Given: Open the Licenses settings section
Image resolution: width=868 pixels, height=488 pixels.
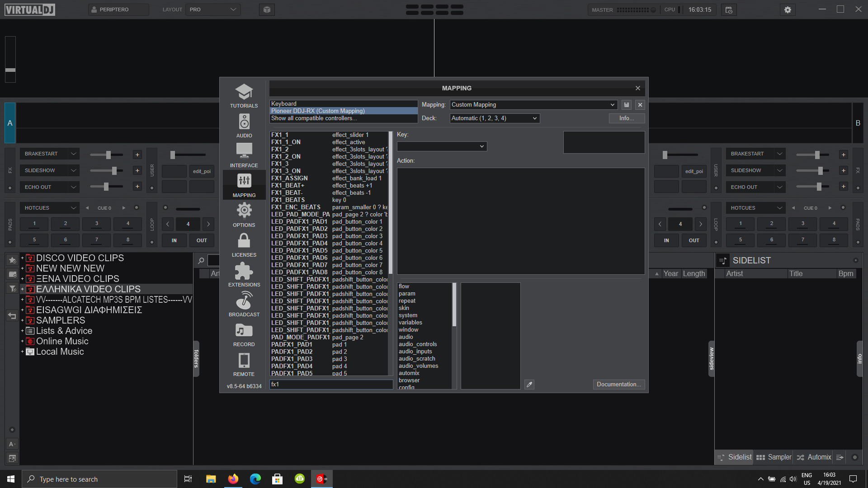Looking at the screenshot, I should [244, 245].
